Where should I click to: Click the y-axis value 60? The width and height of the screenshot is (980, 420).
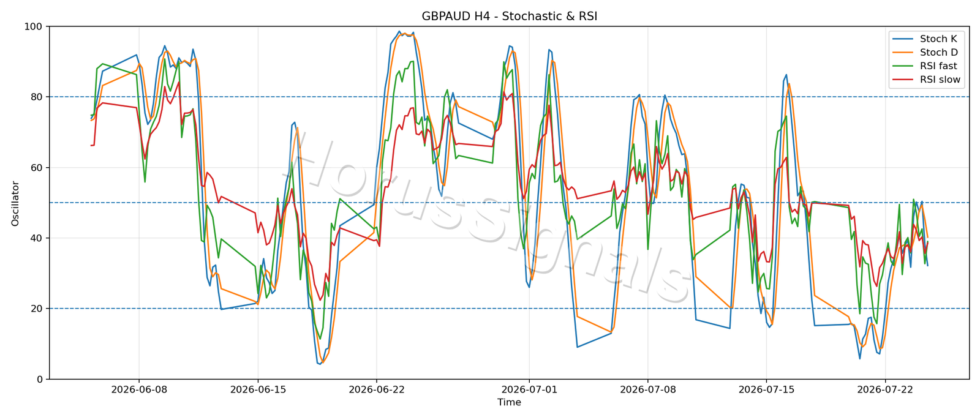click(x=37, y=168)
